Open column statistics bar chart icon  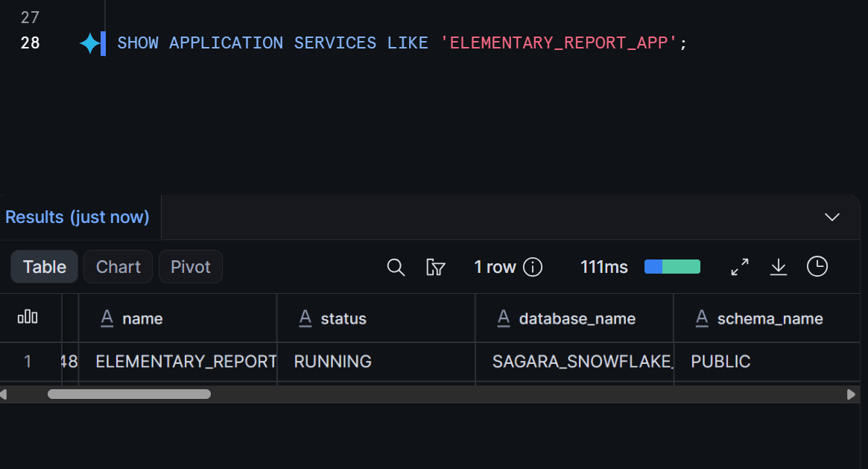pyautogui.click(x=28, y=318)
